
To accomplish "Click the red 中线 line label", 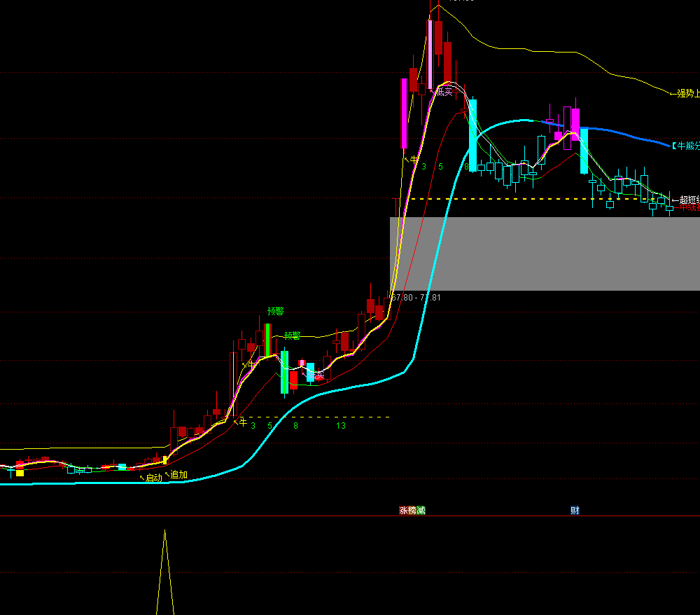I will pyautogui.click(x=688, y=207).
